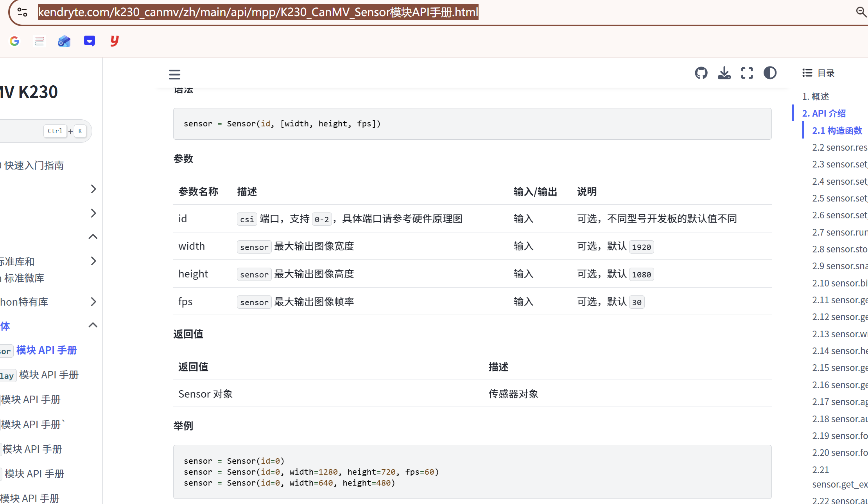Expand the first collapsed sidebar chevron below 快速入门指南
This screenshot has height=504, width=868.
point(93,189)
